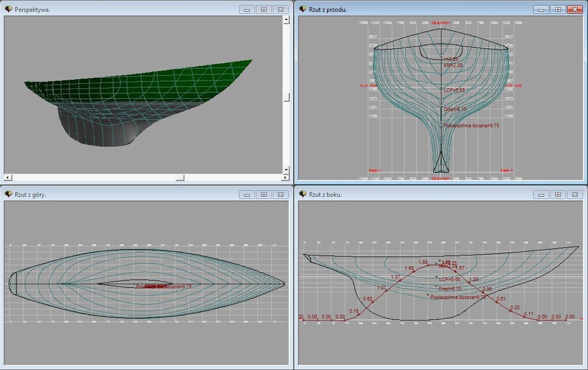The image size is (588, 370).
Task: Minimize the Perspektywa window
Action: coord(247,9)
